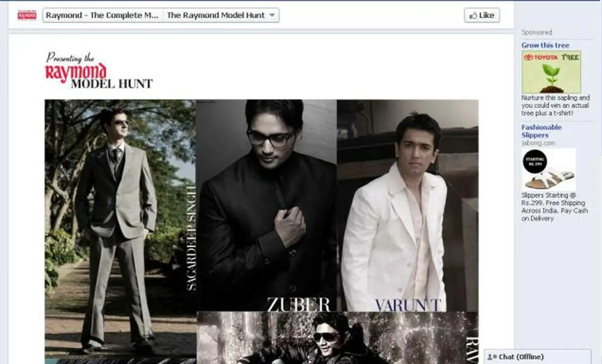Click the slippers ad product image
The height and width of the screenshot is (364, 602).
(548, 169)
